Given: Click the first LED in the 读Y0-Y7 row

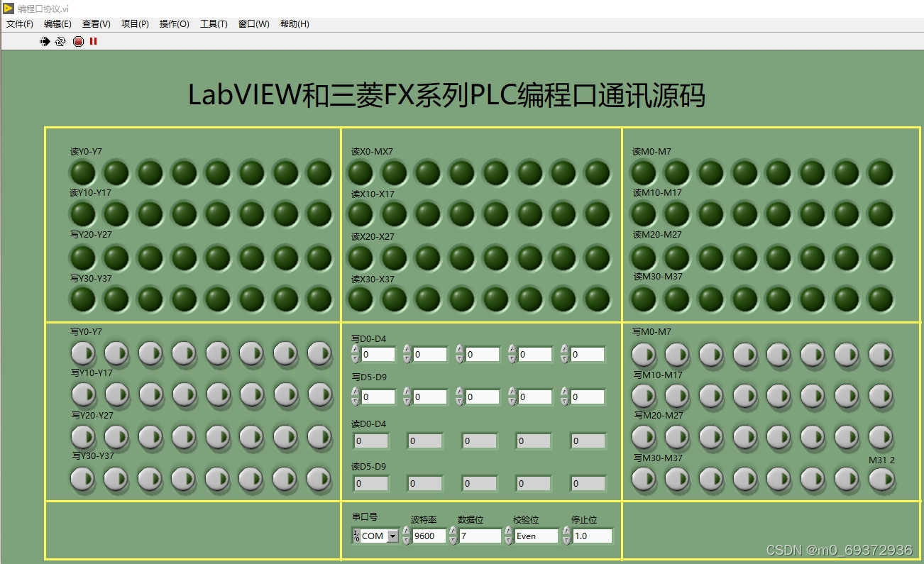Looking at the screenshot, I should coord(82,172).
